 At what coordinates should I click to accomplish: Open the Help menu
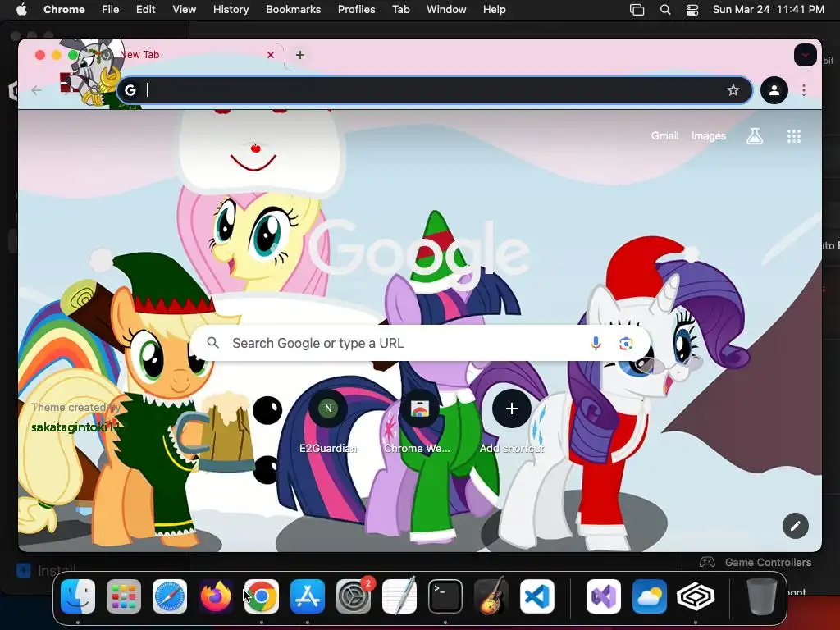(x=494, y=10)
